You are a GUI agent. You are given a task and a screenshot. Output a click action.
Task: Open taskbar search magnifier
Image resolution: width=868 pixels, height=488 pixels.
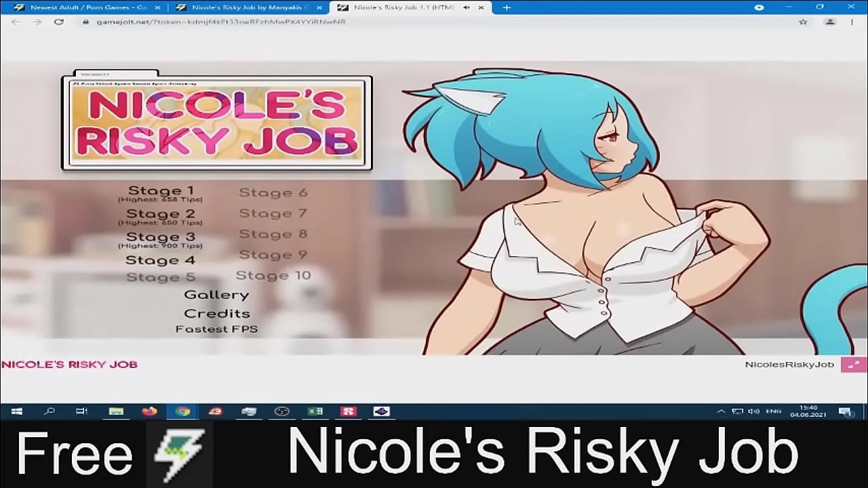pos(49,411)
